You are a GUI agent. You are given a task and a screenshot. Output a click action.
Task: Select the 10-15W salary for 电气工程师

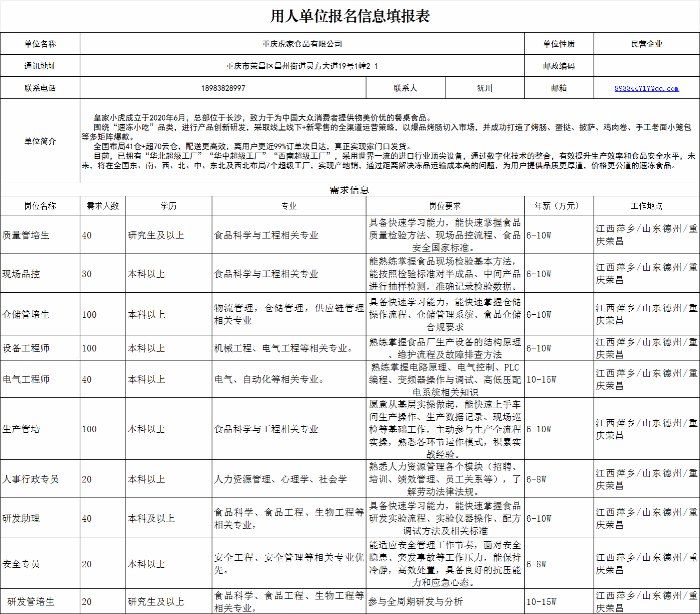tap(559, 379)
